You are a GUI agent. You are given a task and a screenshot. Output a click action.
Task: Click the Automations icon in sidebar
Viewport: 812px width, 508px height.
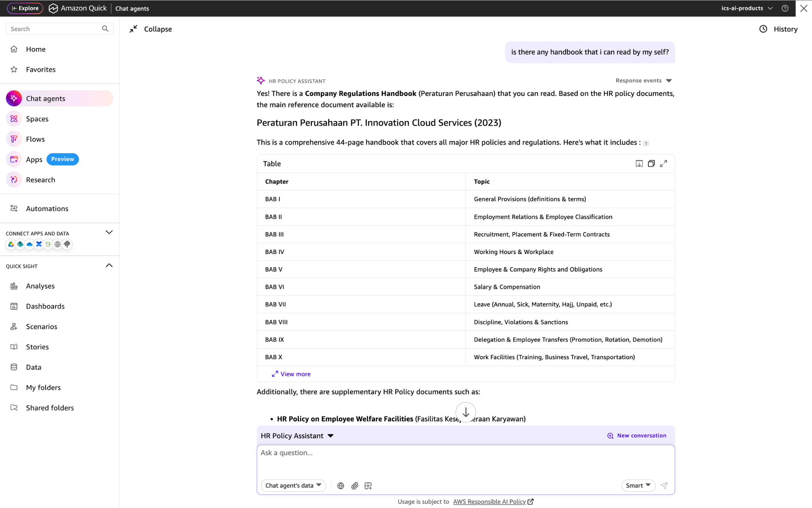(x=14, y=208)
